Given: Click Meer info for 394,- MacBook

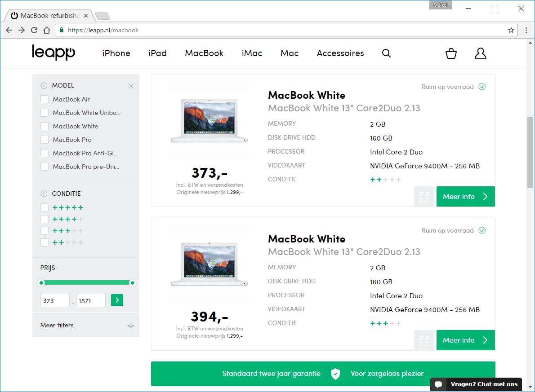Looking at the screenshot, I should (x=465, y=340).
